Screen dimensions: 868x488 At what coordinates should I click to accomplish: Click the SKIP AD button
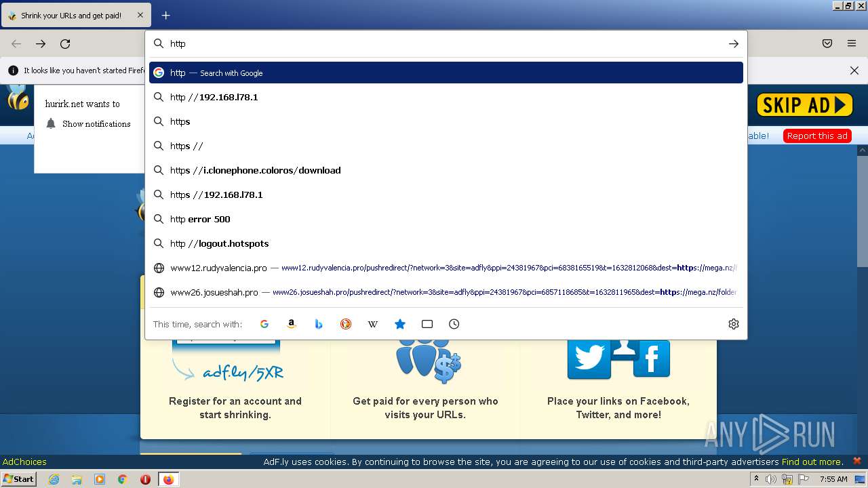point(804,104)
